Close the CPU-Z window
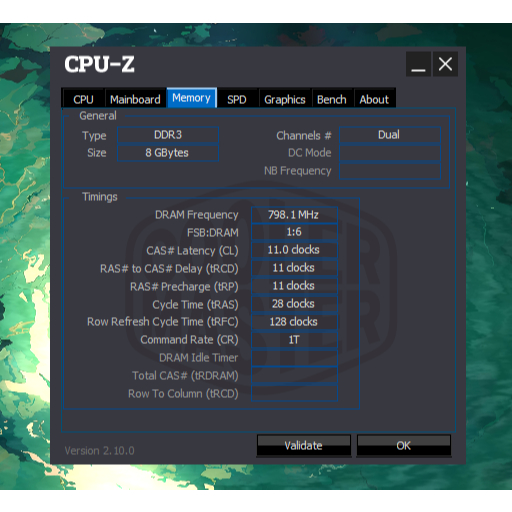This screenshot has height=512, width=512. pyautogui.click(x=445, y=64)
